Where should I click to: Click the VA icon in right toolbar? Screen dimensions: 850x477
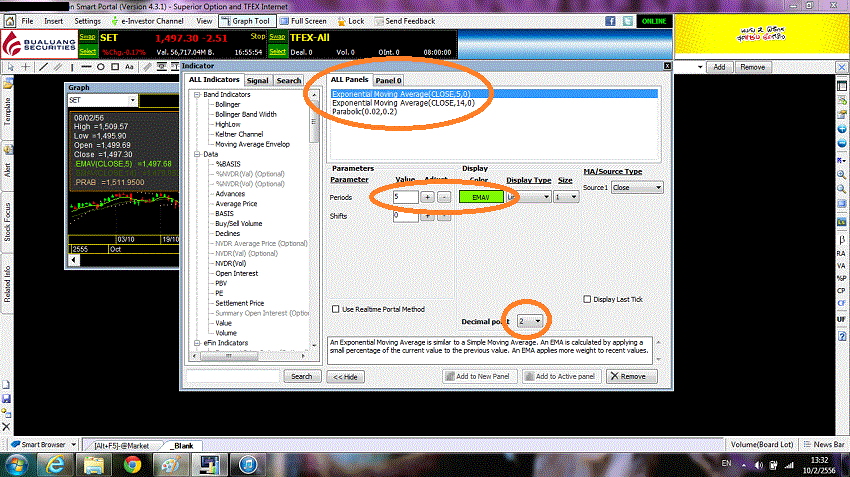[841, 266]
